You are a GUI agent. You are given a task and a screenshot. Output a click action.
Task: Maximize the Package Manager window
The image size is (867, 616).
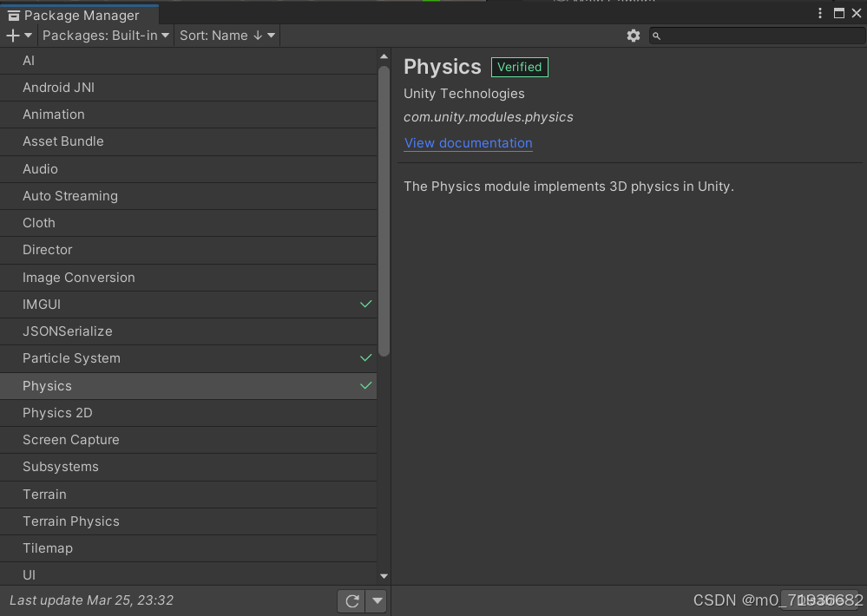coord(839,13)
